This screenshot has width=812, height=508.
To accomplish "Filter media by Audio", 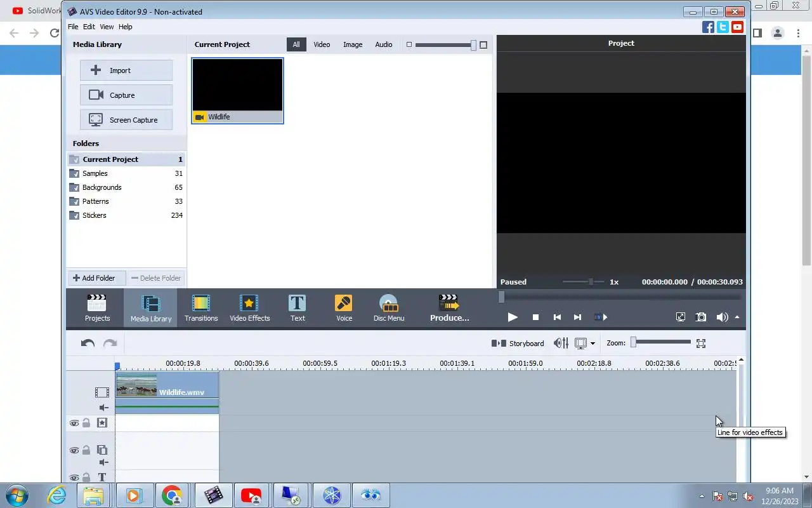I will (384, 44).
